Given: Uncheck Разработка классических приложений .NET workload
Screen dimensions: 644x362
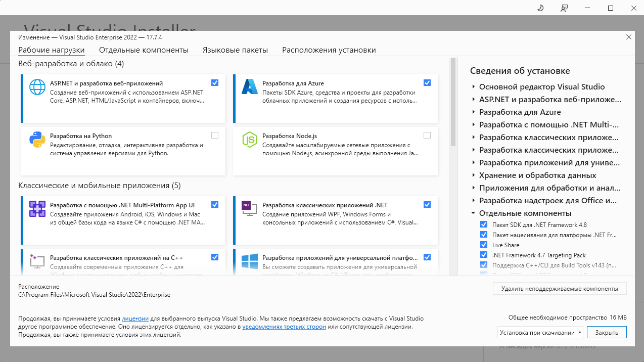Looking at the screenshot, I should click(x=427, y=204).
